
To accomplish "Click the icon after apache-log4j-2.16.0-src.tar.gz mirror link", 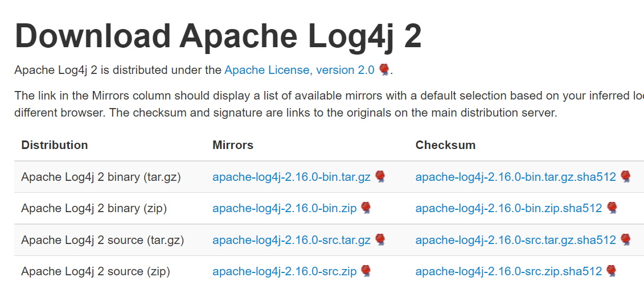I will (x=380, y=239).
